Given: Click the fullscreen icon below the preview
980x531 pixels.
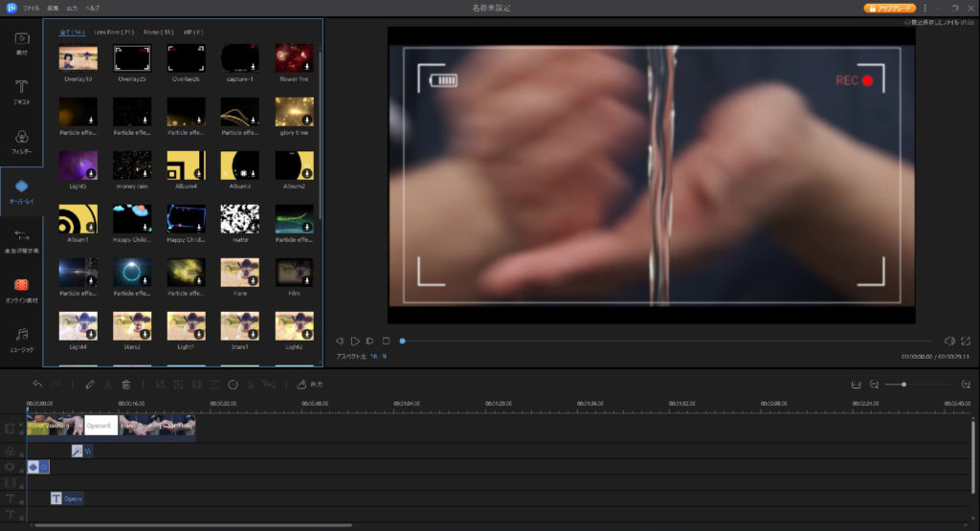Looking at the screenshot, I should pos(966,342).
